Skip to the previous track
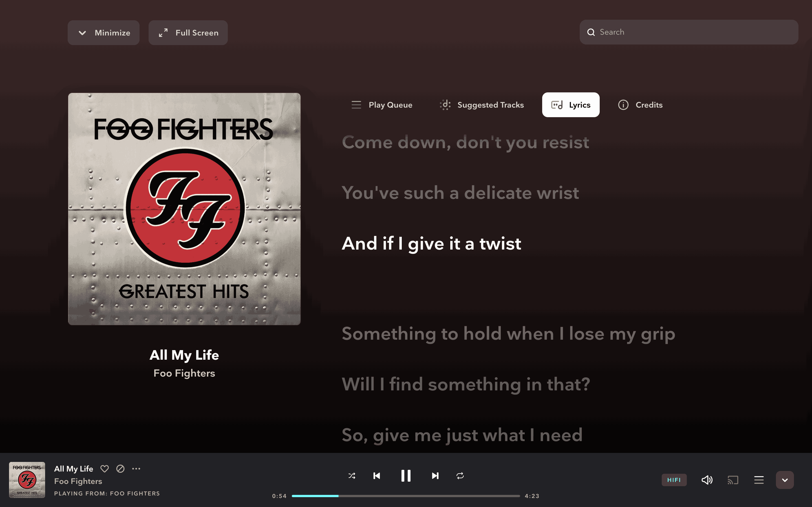This screenshot has height=507, width=812. (x=376, y=476)
